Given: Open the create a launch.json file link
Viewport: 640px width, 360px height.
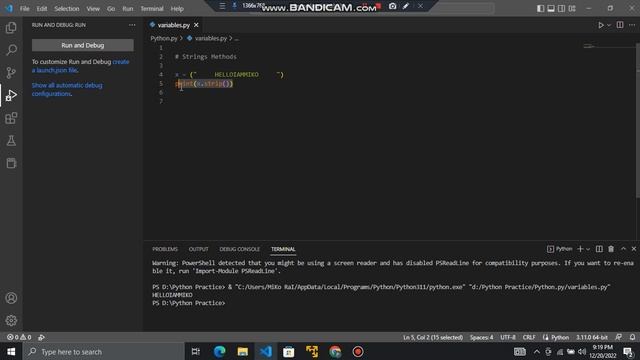Looking at the screenshot, I should click(x=80, y=66).
